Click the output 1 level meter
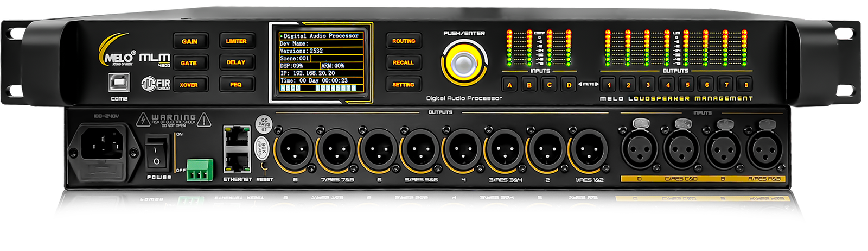Viewport: 868px width, 251px height. point(608,48)
